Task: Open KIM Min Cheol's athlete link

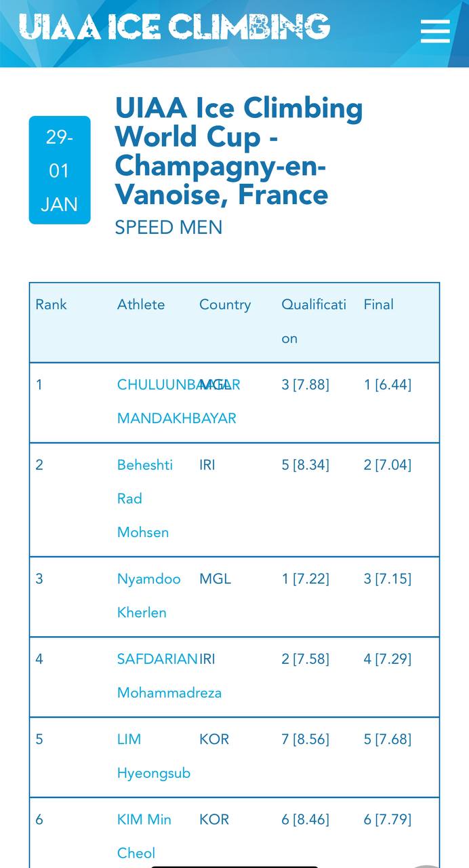Action: click(144, 836)
